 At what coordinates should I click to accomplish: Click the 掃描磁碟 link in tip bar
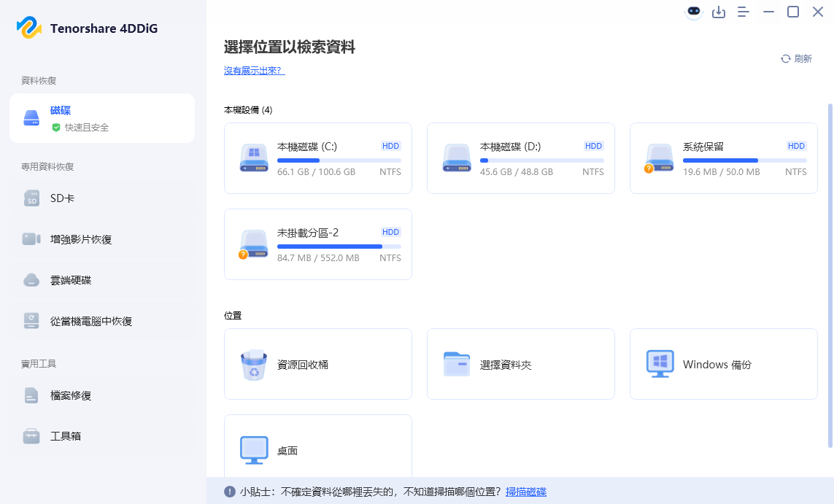525,492
